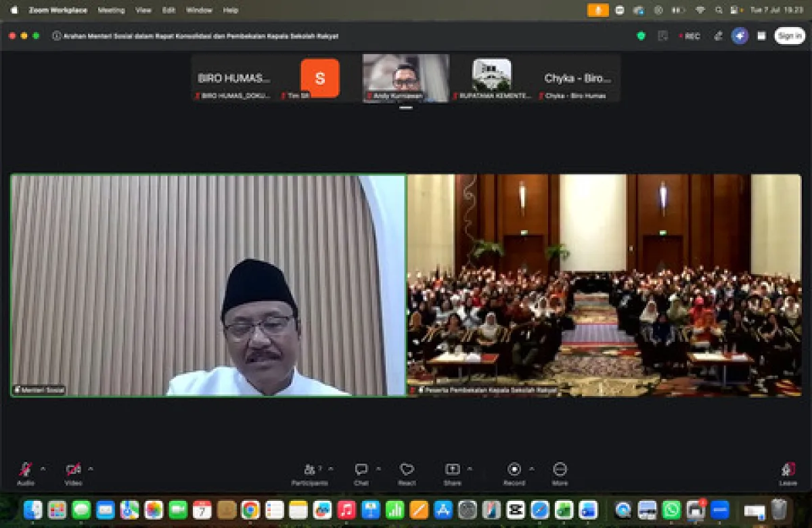
Task: Open the Meeting menu
Action: [x=111, y=10]
